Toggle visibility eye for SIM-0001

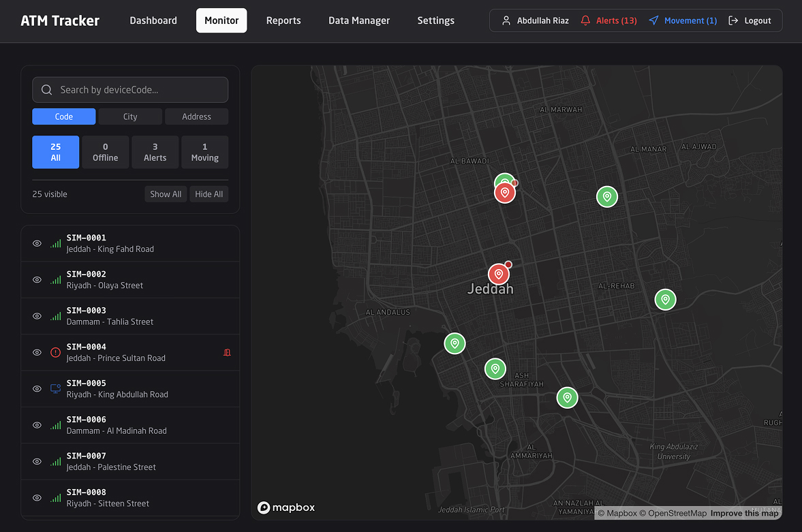coord(37,243)
